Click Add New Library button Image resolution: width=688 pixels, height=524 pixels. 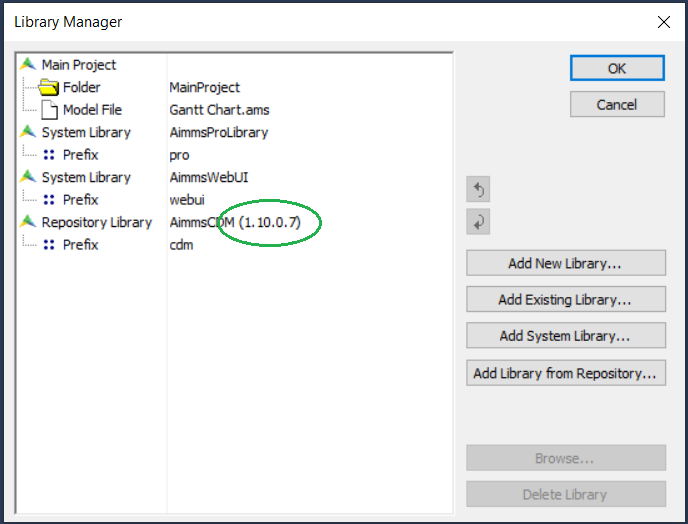point(566,263)
